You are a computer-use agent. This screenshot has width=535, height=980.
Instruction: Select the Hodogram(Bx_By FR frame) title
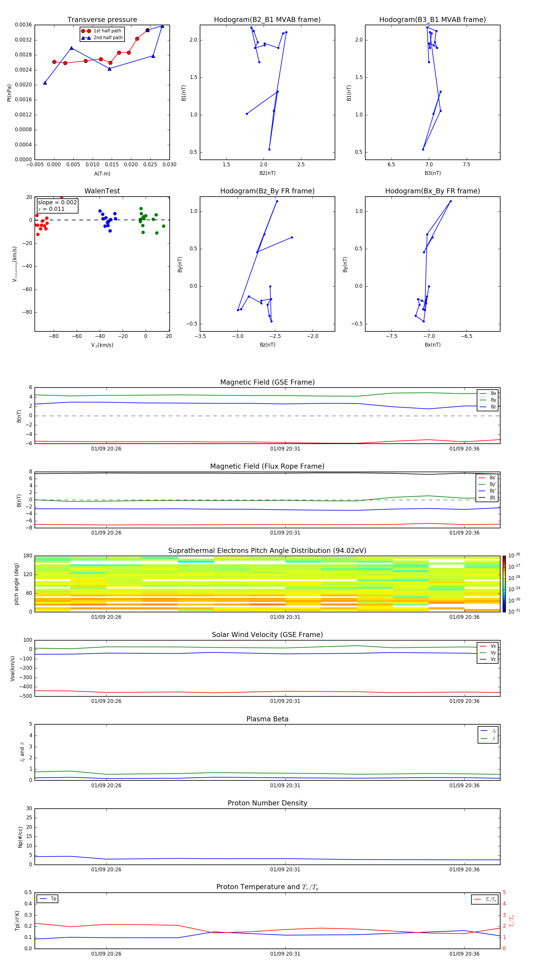click(432, 191)
